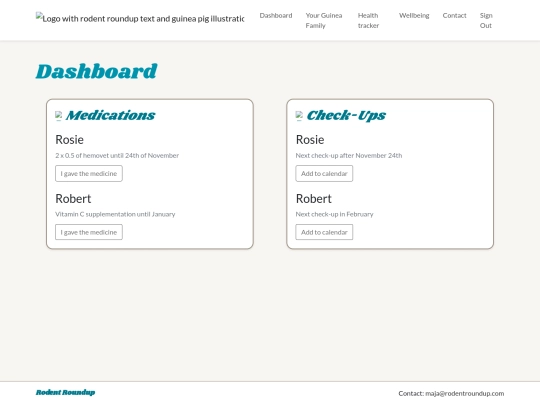Click the footer contact email address

[465, 393]
